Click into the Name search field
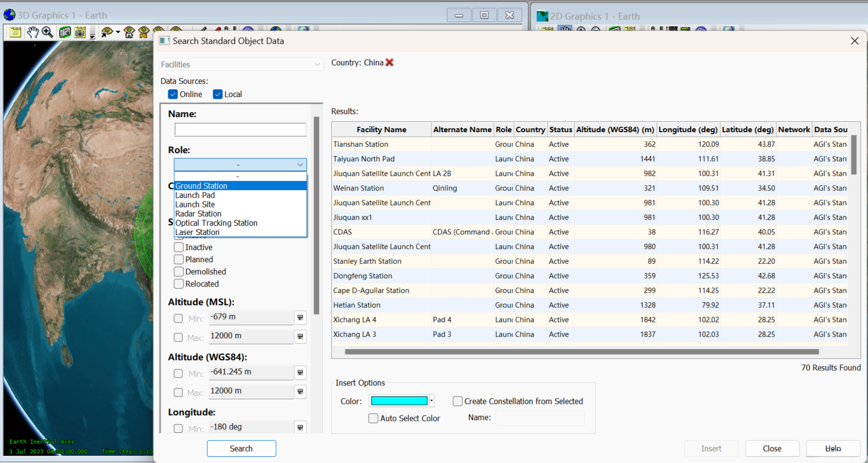The height and width of the screenshot is (463, 868). tap(240, 130)
